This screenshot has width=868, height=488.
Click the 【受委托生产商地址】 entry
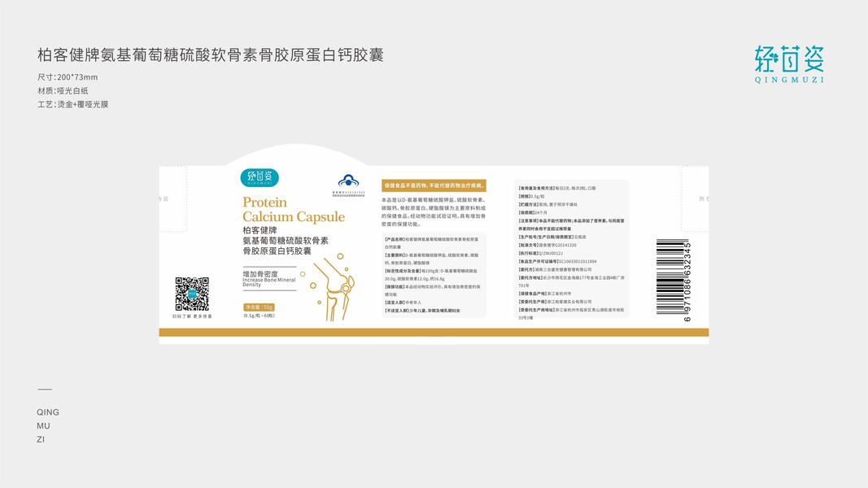[571, 314]
